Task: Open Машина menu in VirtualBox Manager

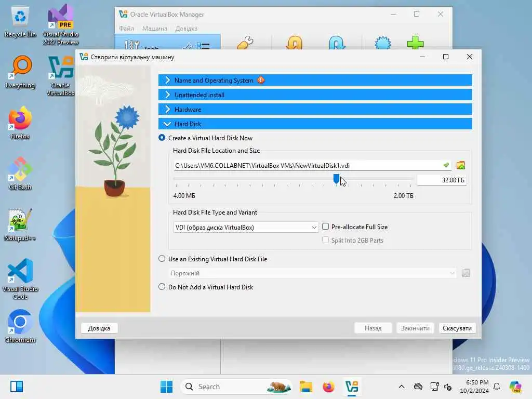Action: tap(155, 29)
